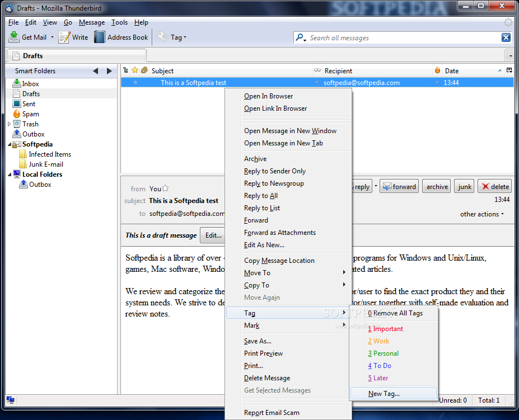Viewport: 519px width, 420px height.
Task: Open the tab list dropdown arrow
Action: point(511,55)
